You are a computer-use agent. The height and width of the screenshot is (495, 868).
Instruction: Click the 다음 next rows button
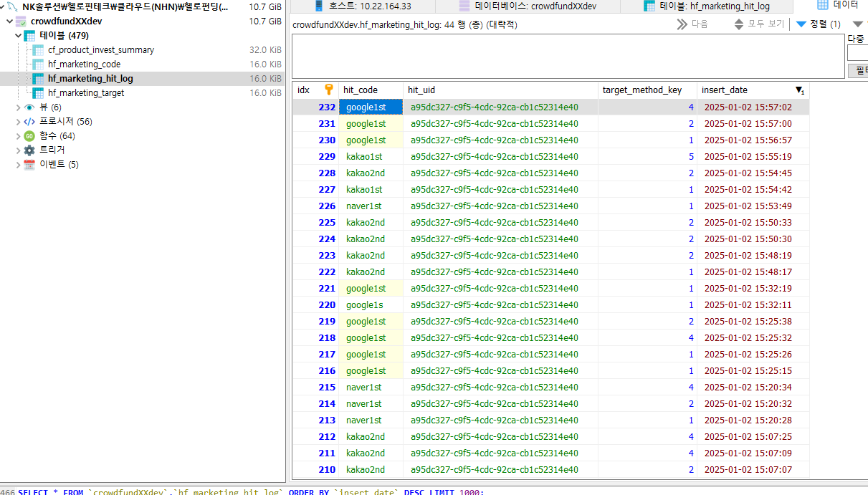pos(692,24)
